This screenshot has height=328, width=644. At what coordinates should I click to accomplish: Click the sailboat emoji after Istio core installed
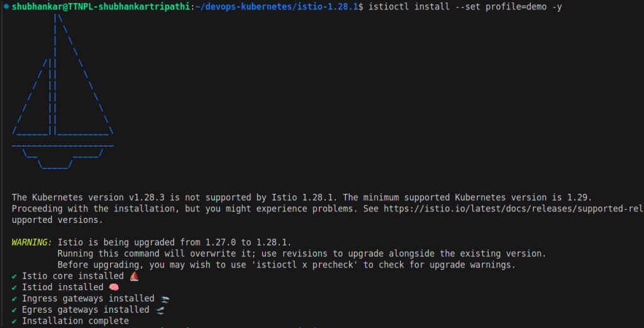click(134, 276)
